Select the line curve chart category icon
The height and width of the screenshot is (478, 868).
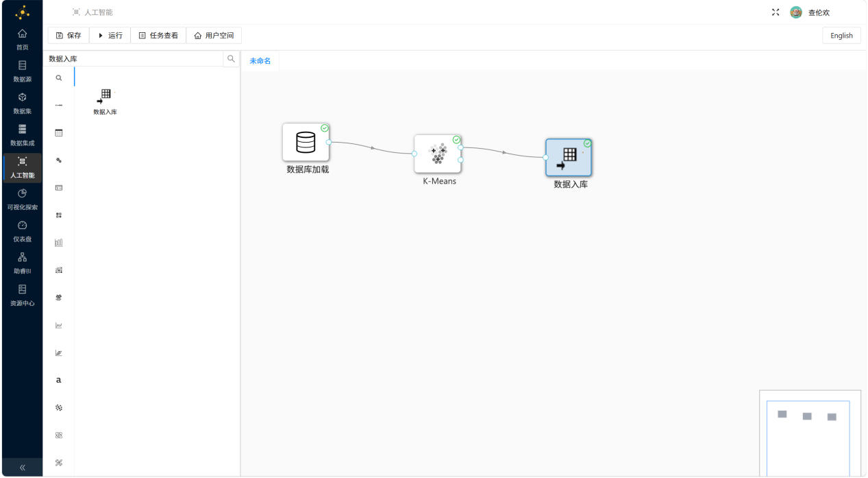59,325
